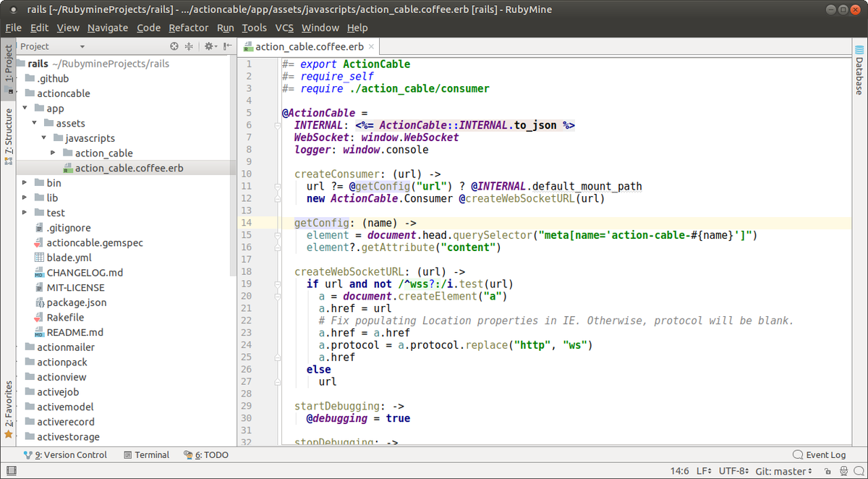Click the Collapse All icon in Project panel
868x479 pixels.
click(189, 46)
